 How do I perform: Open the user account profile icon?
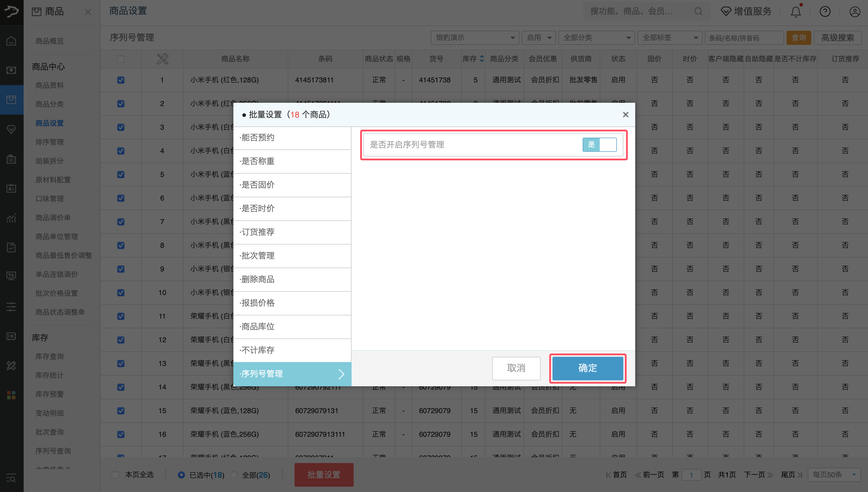click(x=854, y=12)
